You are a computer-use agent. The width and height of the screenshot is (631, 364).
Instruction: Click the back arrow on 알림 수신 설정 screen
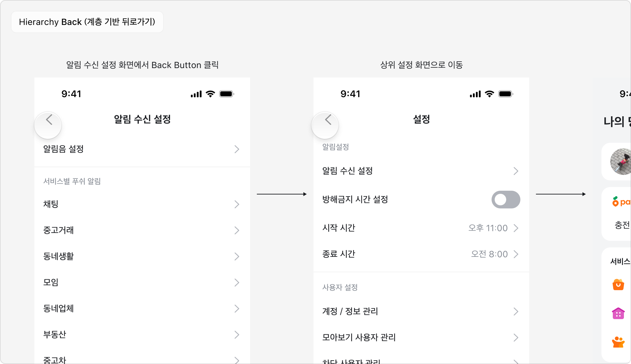click(x=48, y=125)
